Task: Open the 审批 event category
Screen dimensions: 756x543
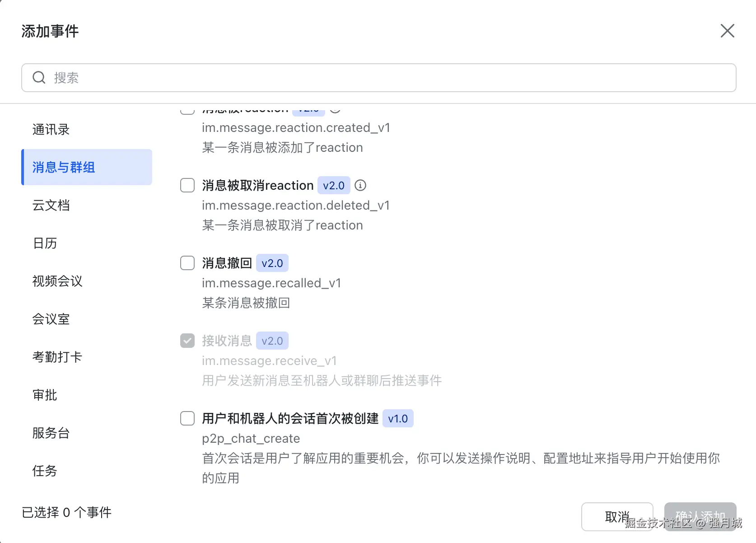Action: click(x=45, y=395)
